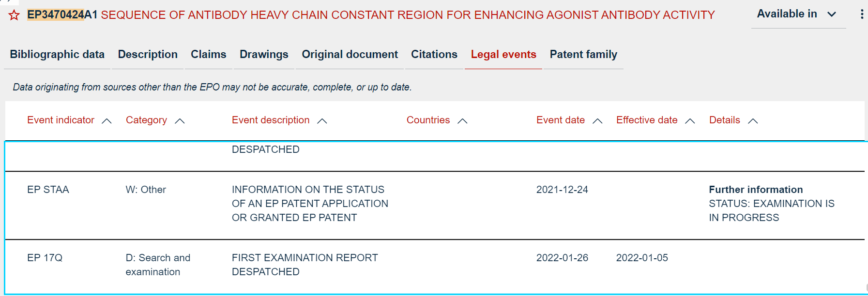Sort by Event date column arrow
868x296 pixels.
pyautogui.click(x=597, y=121)
